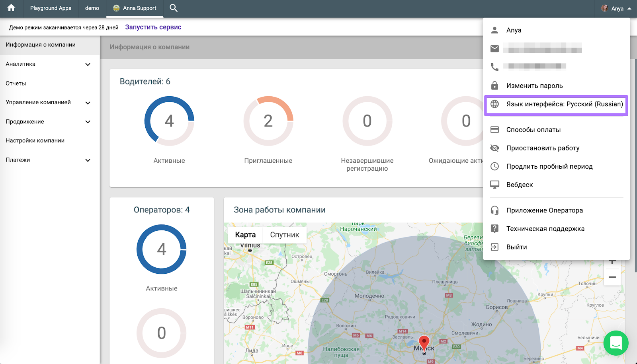Expand the Управление компанией section
The width and height of the screenshot is (637, 364).
pos(88,103)
